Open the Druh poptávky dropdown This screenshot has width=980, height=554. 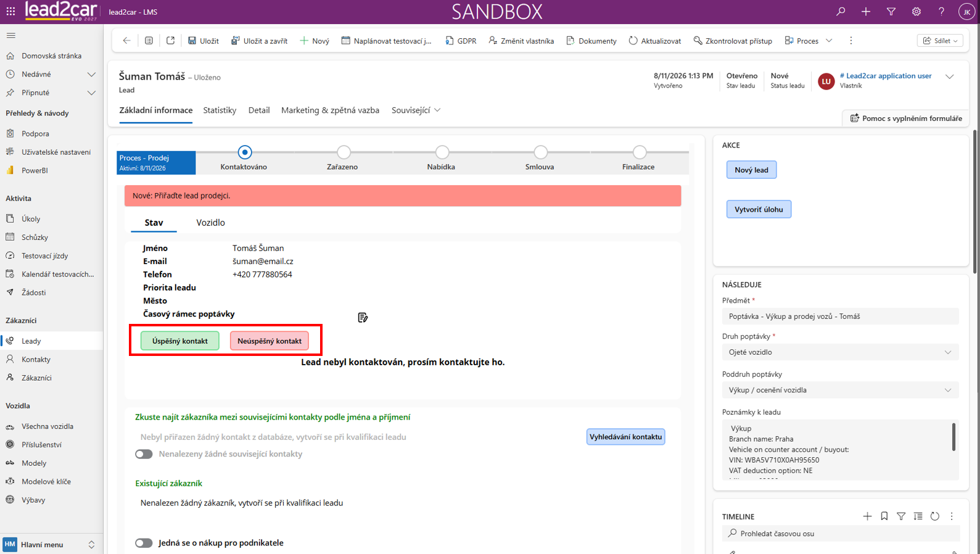pos(840,352)
